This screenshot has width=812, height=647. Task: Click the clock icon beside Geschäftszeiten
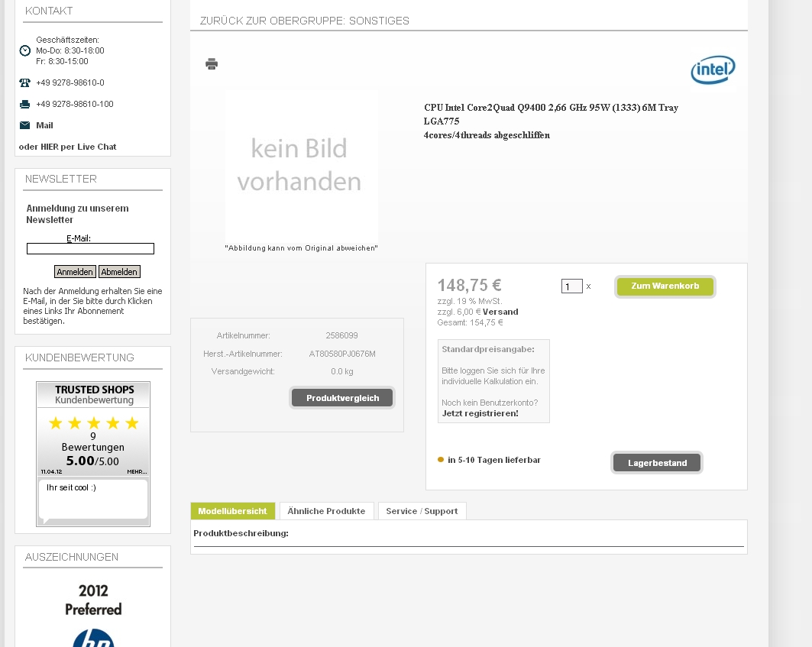(25, 50)
